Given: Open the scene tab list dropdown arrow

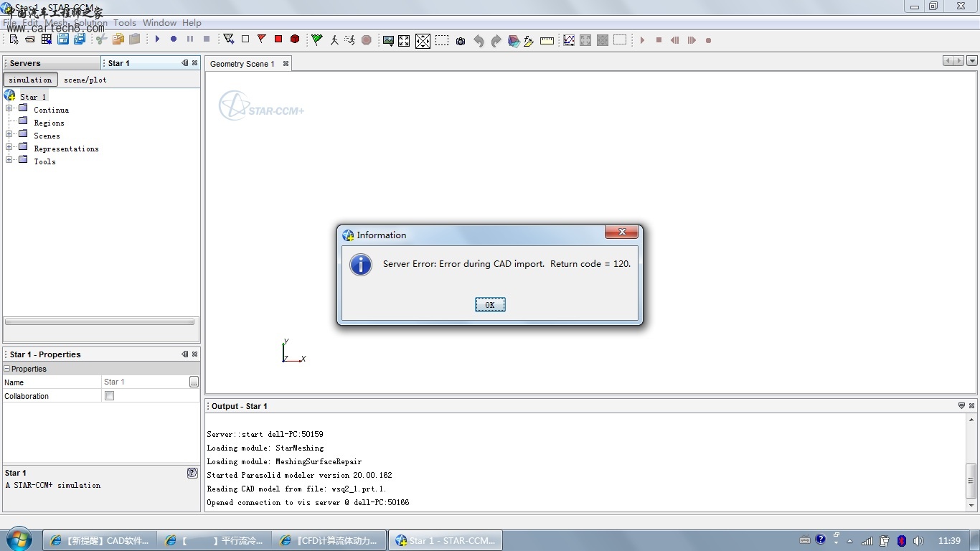Looking at the screenshot, I should coord(972,61).
